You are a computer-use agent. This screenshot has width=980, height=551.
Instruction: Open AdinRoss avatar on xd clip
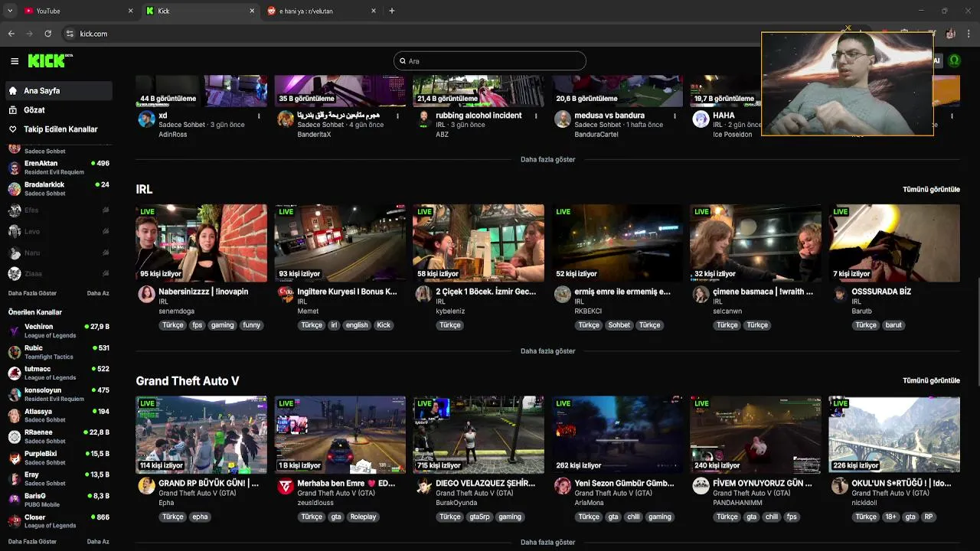tap(146, 119)
